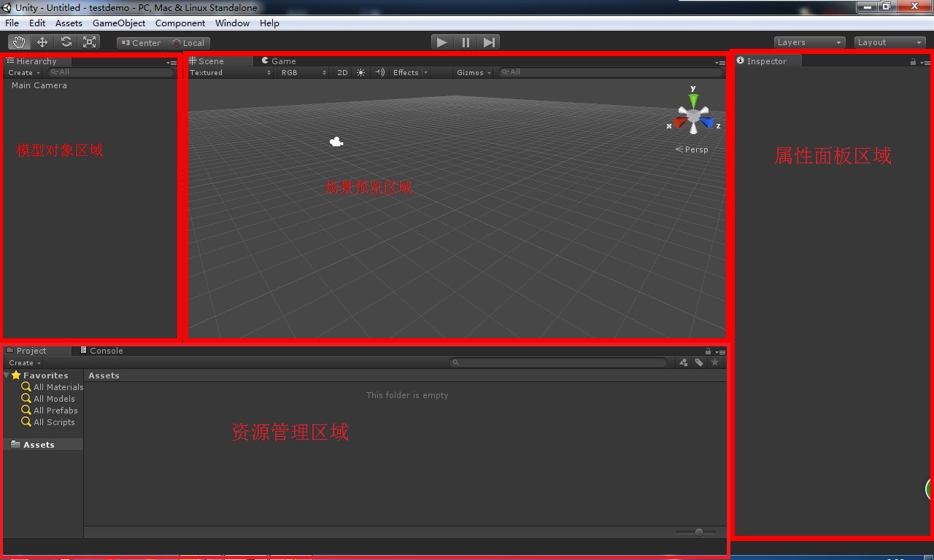
Task: Toggle Persp projection label
Action: (x=692, y=149)
